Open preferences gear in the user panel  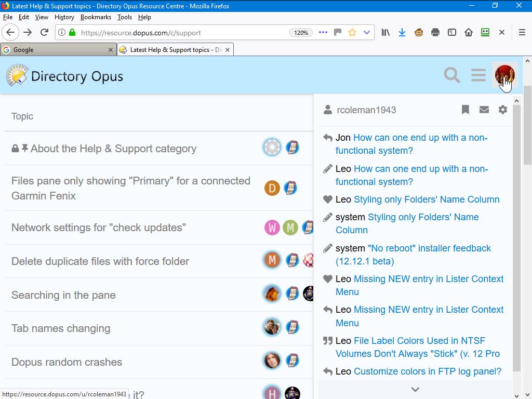[x=503, y=110]
